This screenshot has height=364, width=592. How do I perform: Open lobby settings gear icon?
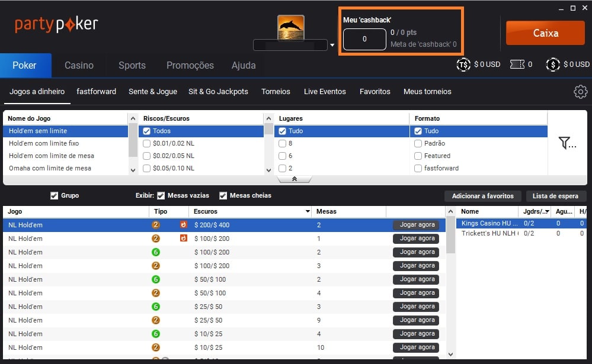pyautogui.click(x=580, y=92)
